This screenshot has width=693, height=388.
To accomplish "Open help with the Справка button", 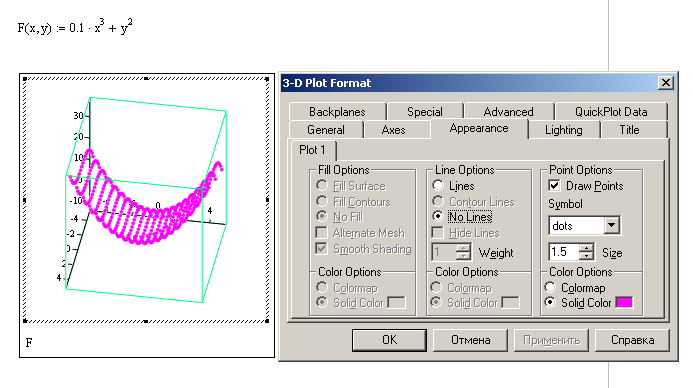I will point(632,340).
